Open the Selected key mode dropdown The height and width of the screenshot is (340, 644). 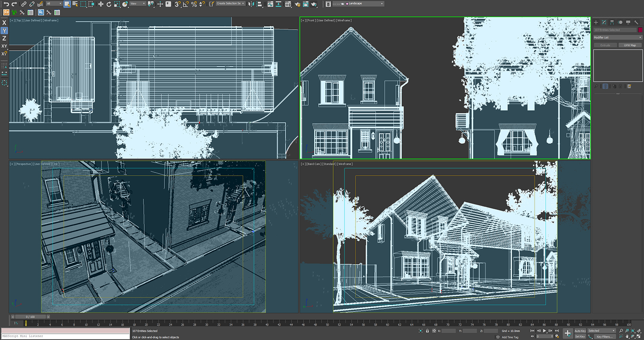[x=601, y=331]
